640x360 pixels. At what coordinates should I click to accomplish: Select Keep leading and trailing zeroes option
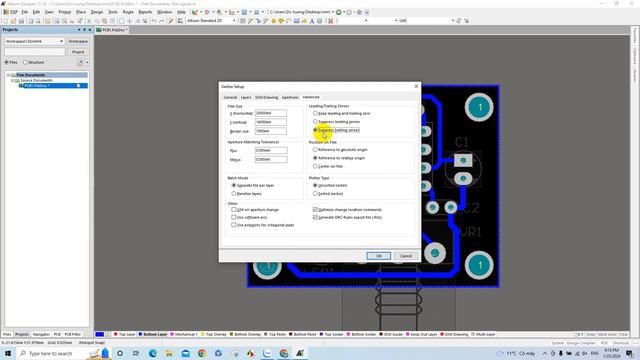(x=315, y=113)
